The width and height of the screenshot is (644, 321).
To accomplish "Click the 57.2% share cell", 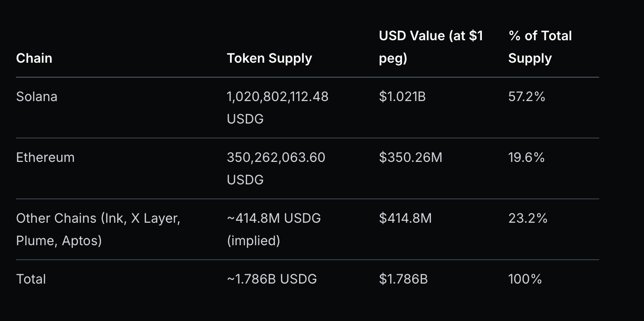I will click(527, 97).
